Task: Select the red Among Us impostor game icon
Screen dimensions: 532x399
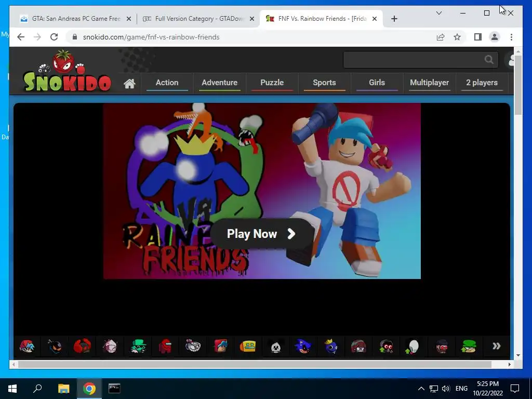Action: click(165, 346)
